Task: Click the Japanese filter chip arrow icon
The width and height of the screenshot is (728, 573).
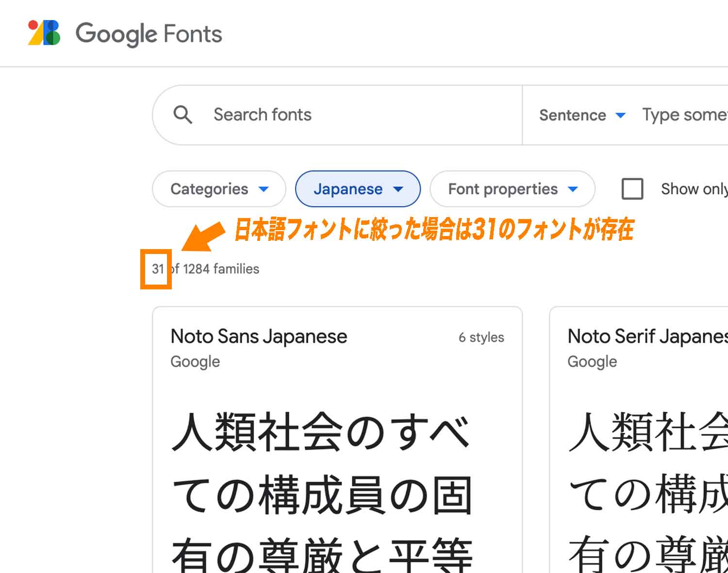Action: tap(399, 189)
